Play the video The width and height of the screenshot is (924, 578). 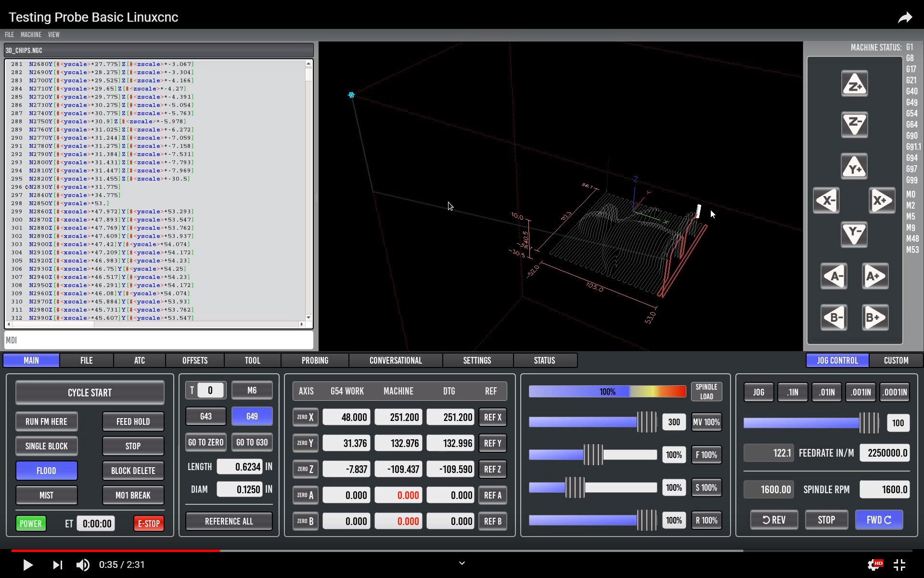tap(28, 565)
